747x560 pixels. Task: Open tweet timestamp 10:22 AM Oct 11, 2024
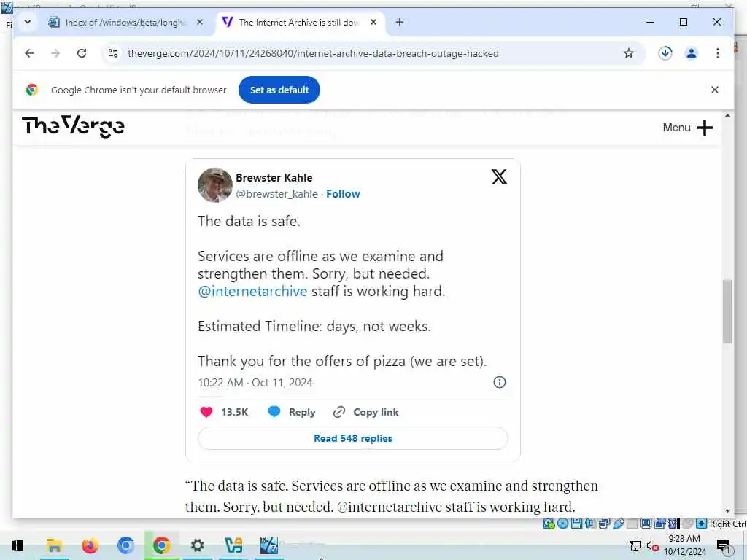(x=255, y=382)
